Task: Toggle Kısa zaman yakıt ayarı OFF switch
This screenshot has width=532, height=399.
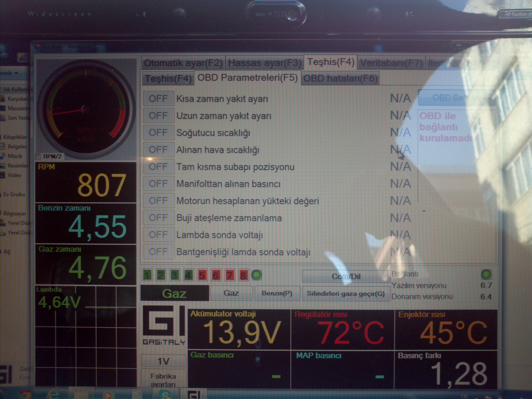Action: 159,99
